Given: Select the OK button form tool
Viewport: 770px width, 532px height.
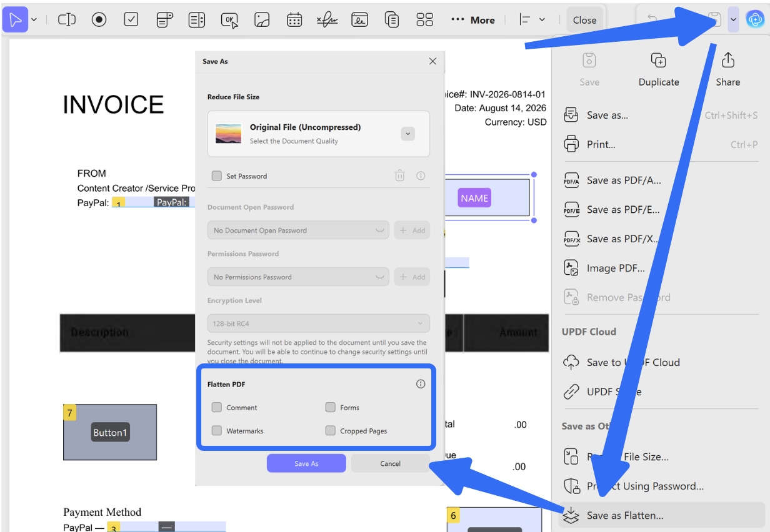Looking at the screenshot, I should [x=229, y=20].
